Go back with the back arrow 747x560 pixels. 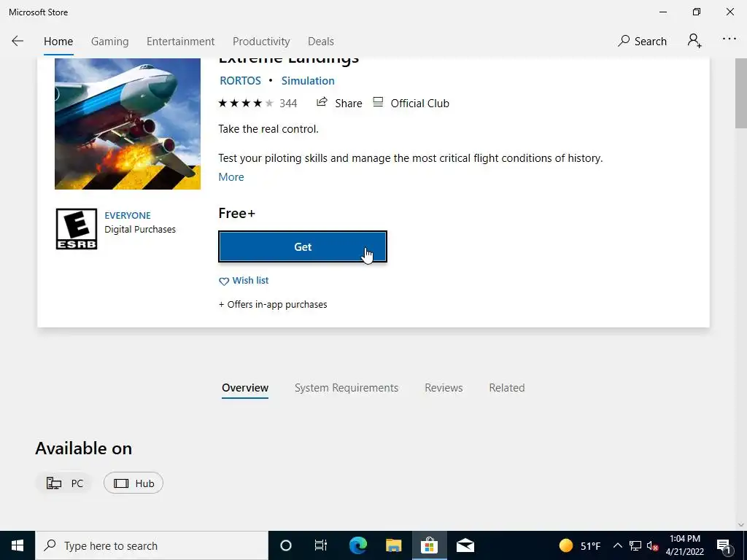pos(18,41)
